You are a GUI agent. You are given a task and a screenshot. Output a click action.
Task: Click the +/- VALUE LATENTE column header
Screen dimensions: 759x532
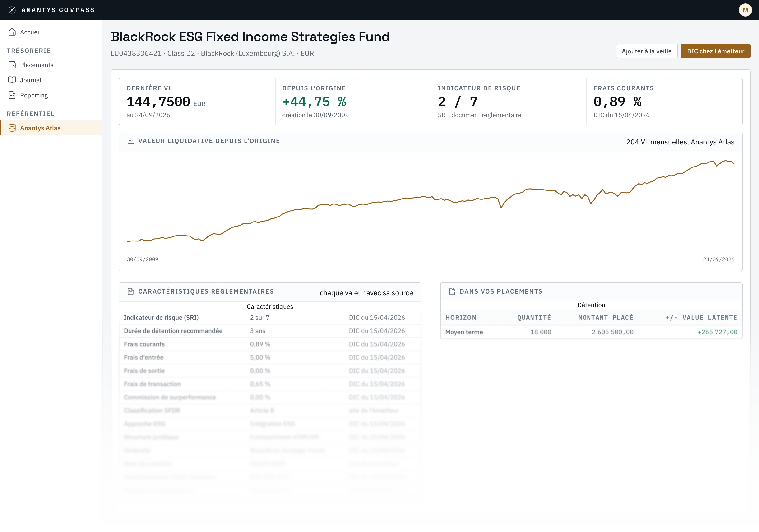(701, 318)
